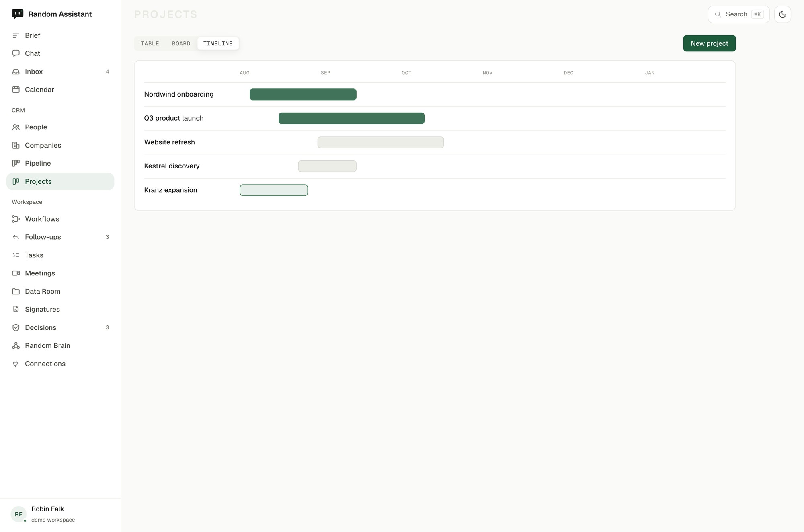Click the Companies building icon

(x=16, y=145)
